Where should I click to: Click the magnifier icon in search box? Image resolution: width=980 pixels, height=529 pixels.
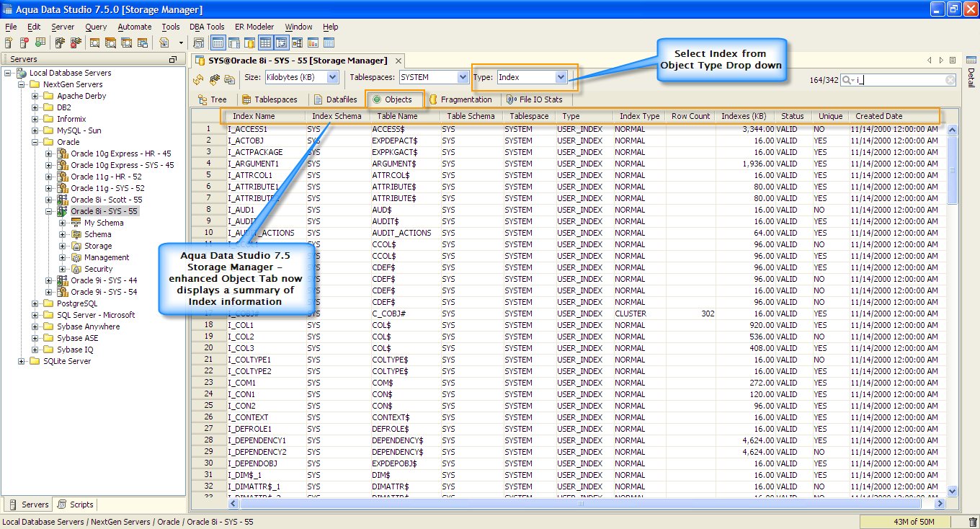(847, 80)
